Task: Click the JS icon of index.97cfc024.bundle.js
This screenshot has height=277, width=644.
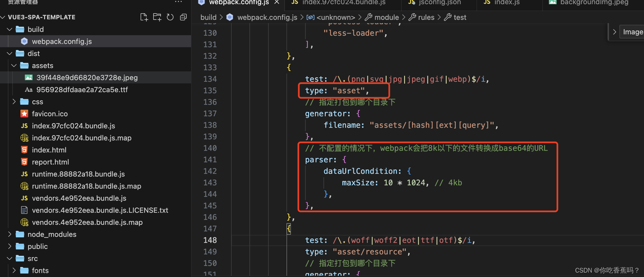Action: (x=24, y=126)
